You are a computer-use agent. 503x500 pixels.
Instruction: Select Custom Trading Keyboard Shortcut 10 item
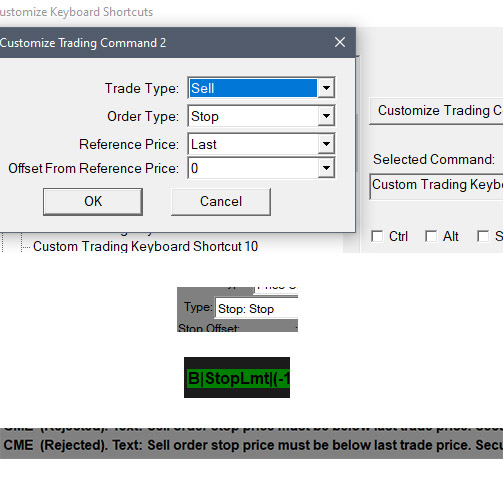tap(145, 246)
